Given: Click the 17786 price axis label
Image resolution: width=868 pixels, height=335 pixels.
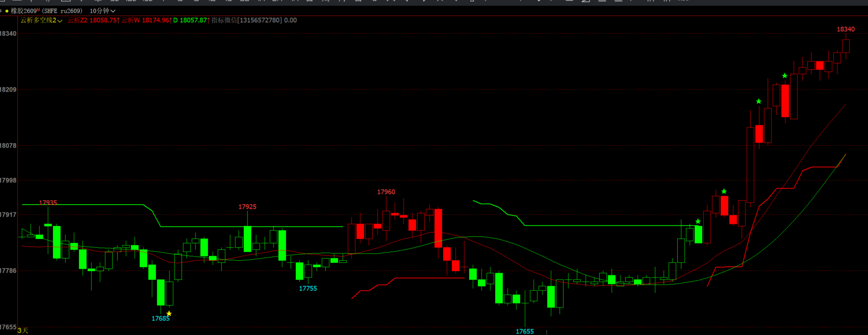Looking at the screenshot, I should (8, 270).
